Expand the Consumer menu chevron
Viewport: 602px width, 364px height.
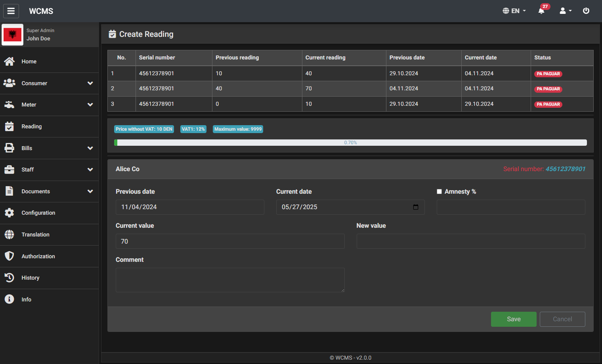tap(90, 83)
